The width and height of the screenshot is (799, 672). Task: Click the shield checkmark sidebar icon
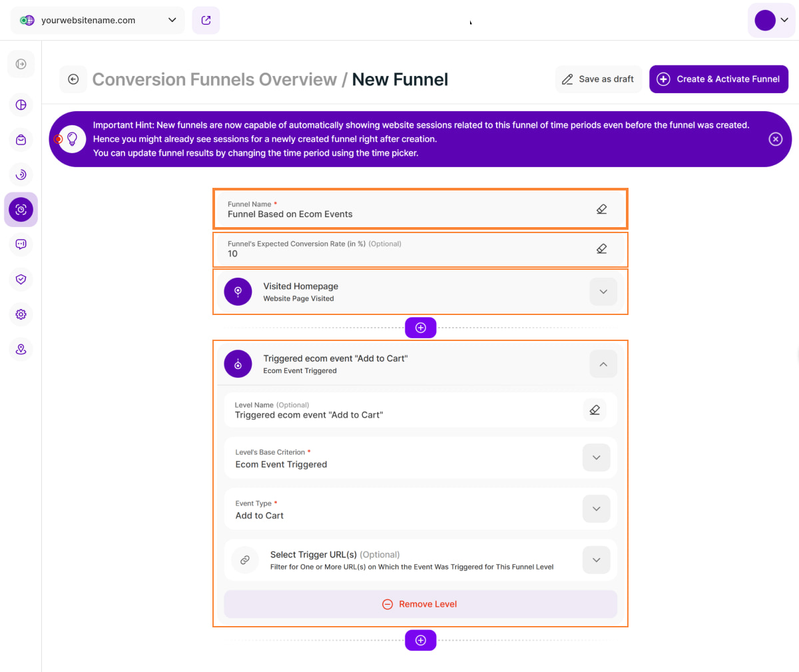pos(21,279)
